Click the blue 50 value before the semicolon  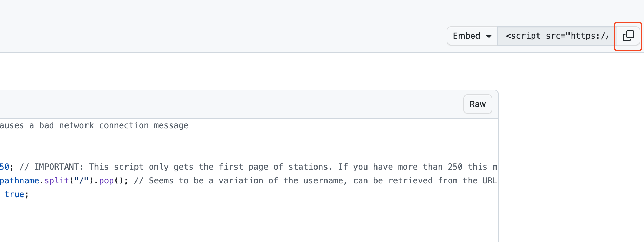(4, 167)
